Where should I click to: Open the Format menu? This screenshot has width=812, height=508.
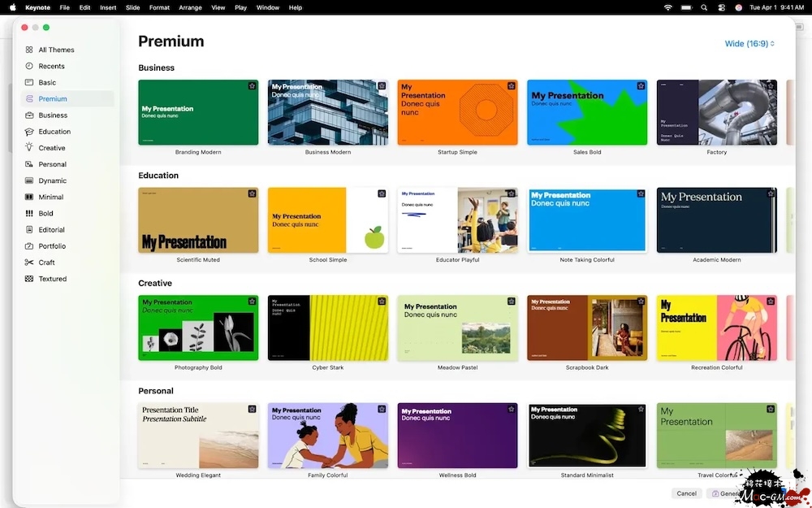(159, 7)
